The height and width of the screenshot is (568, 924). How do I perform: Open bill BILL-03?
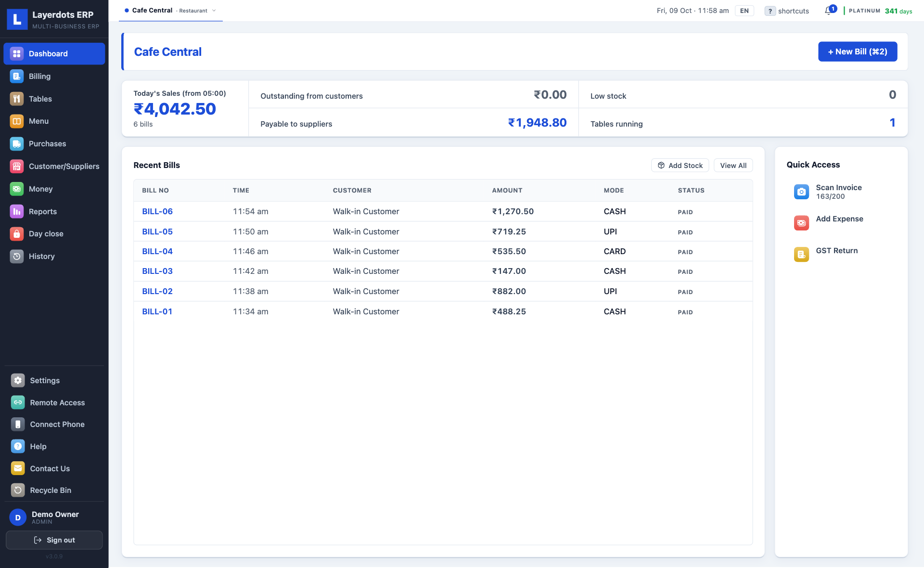(x=157, y=271)
